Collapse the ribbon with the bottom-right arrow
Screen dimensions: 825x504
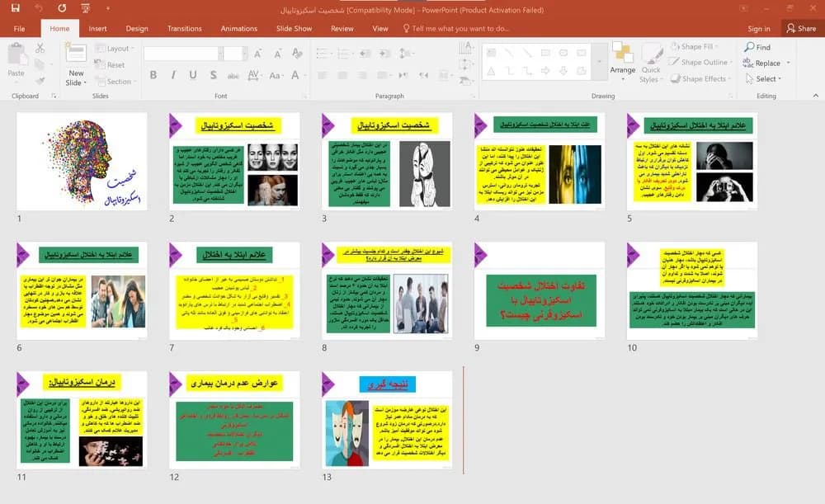point(816,96)
